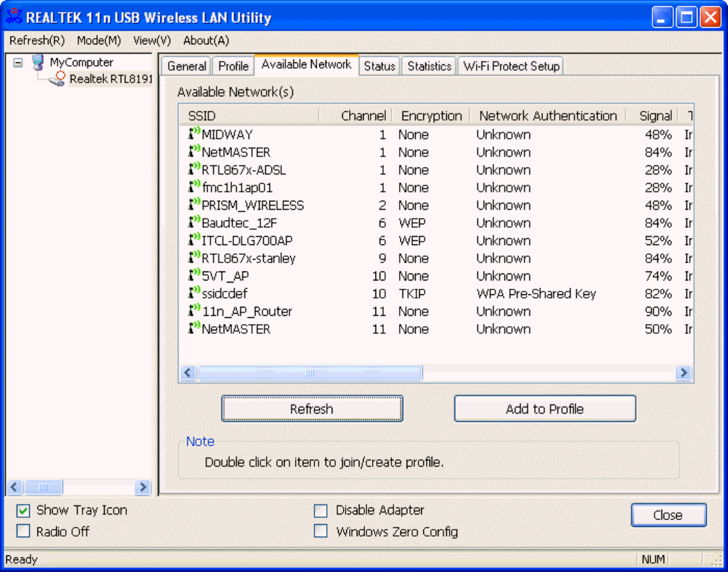Click the MyComputer computer icon
The image size is (728, 572).
pos(38,62)
